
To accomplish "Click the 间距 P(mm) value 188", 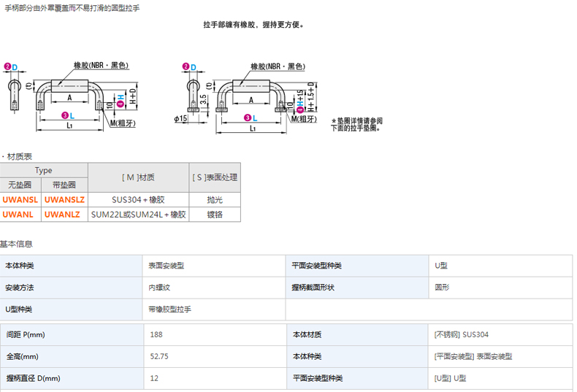I will pos(156,334).
